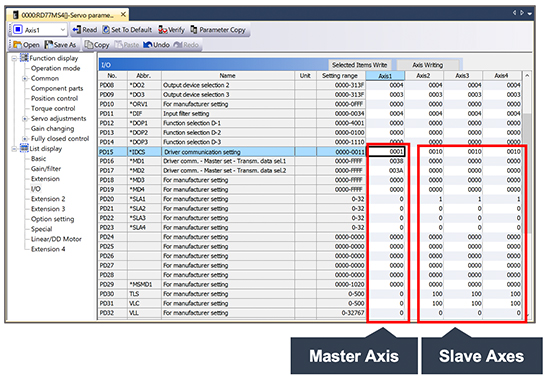The width and height of the screenshot is (547, 378).
Task: Click the Read toolbar icon
Action: 77,30
